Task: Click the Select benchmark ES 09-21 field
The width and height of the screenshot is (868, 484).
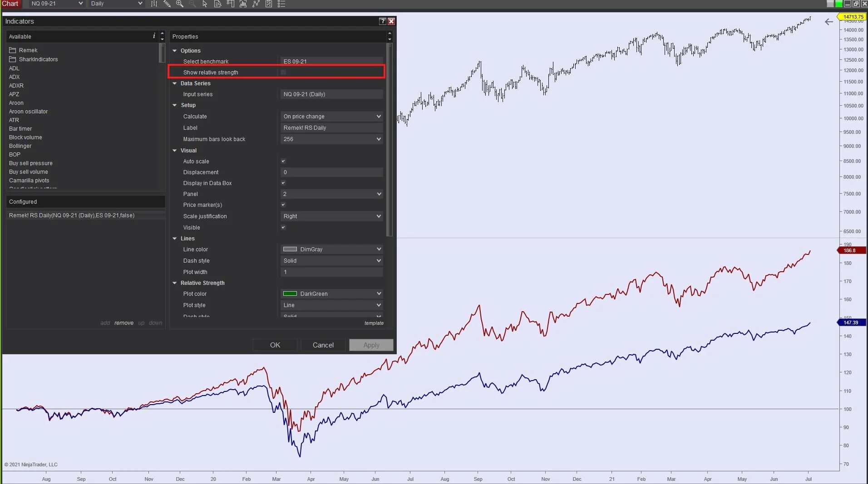Action: point(332,61)
